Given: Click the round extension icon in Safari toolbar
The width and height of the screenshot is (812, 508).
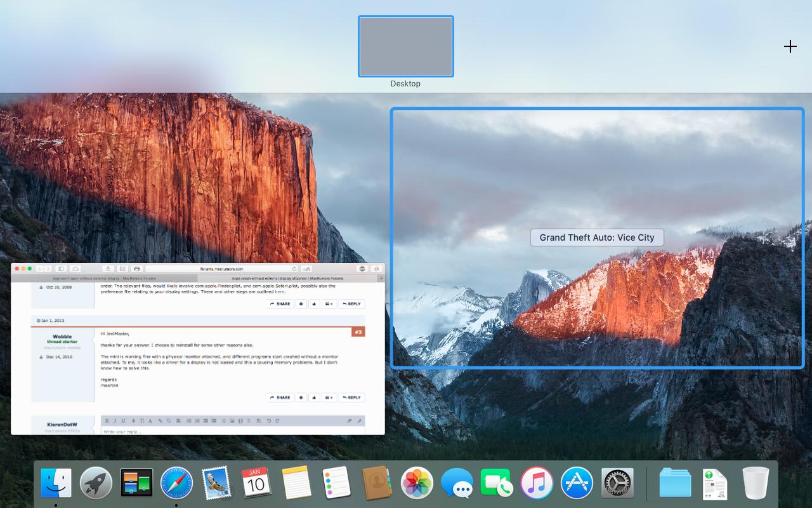Looking at the screenshot, I should point(362,269).
